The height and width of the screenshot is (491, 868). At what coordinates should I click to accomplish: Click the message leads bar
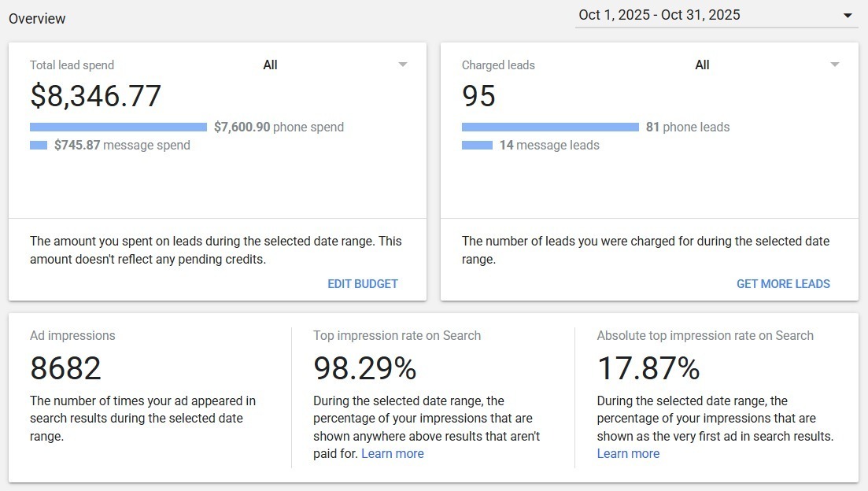(477, 145)
